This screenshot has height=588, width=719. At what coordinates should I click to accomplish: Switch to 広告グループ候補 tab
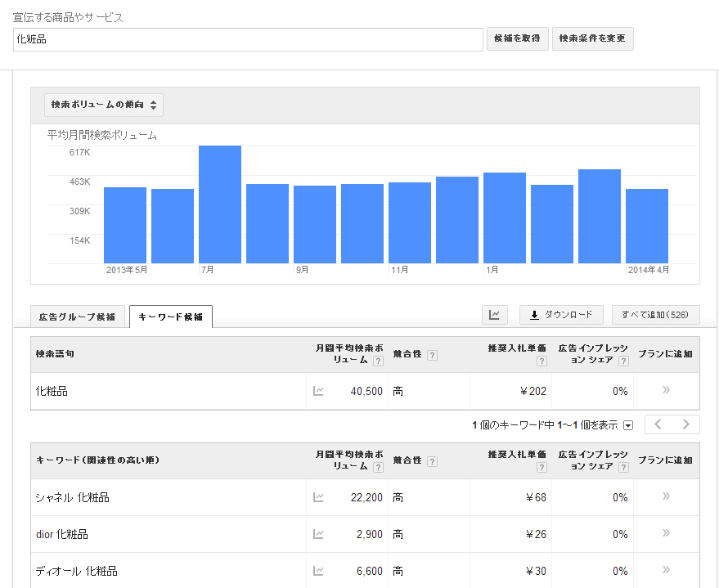coord(78,316)
